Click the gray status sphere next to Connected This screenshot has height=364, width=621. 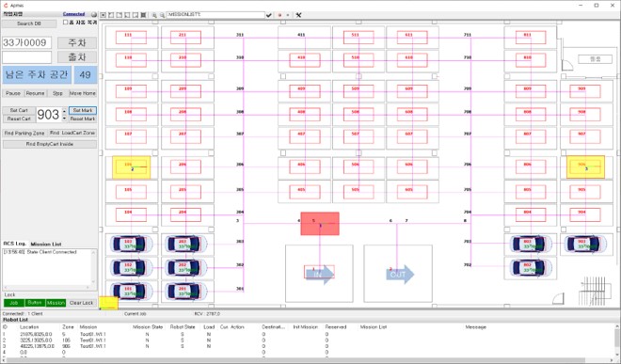coord(94,15)
